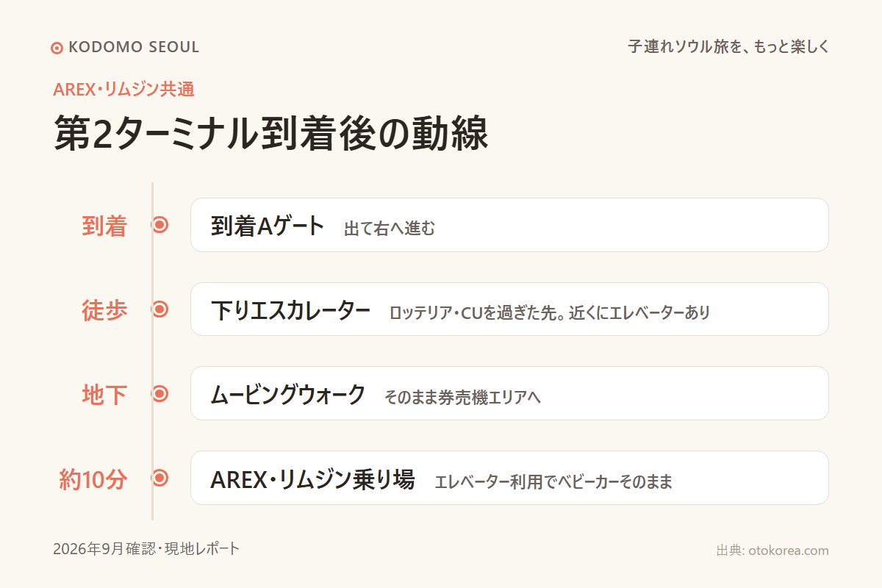Viewport: 882px width, 588px height.
Task: Click the timeline dot beside 約10分
Action: [x=160, y=478]
